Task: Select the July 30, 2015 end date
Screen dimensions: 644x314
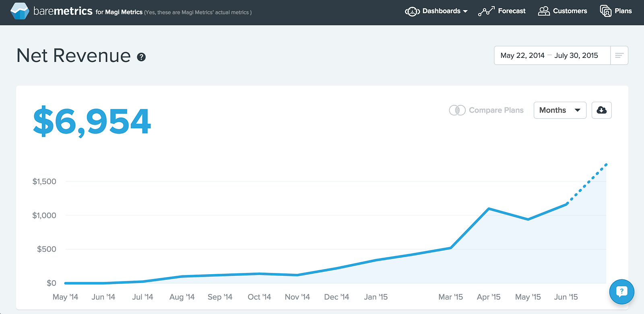Action: [576, 55]
